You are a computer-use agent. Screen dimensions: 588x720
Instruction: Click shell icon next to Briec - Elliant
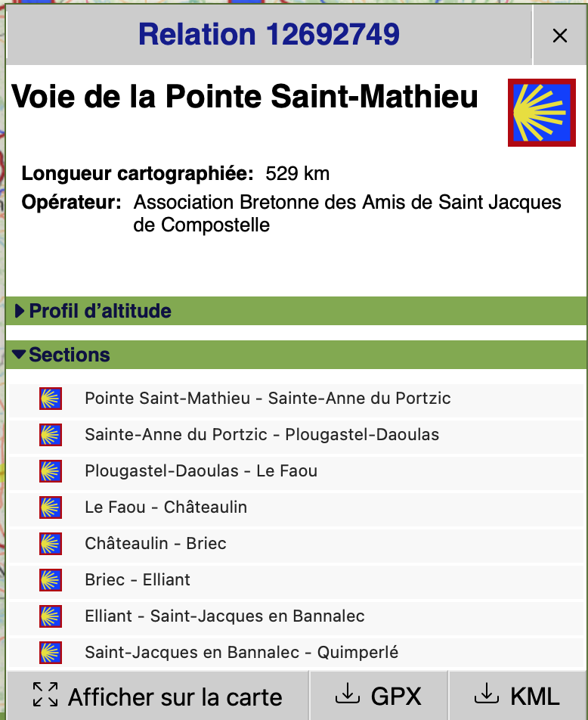[x=50, y=580]
